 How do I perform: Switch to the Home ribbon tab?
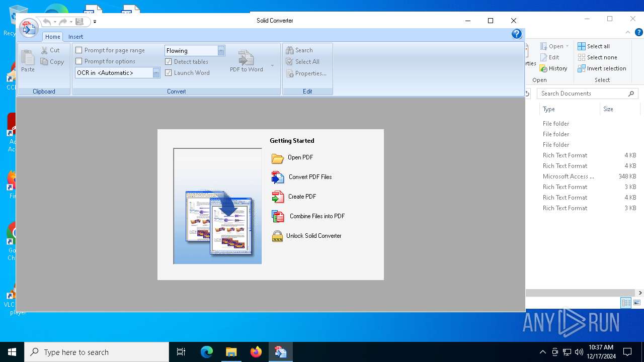53,37
